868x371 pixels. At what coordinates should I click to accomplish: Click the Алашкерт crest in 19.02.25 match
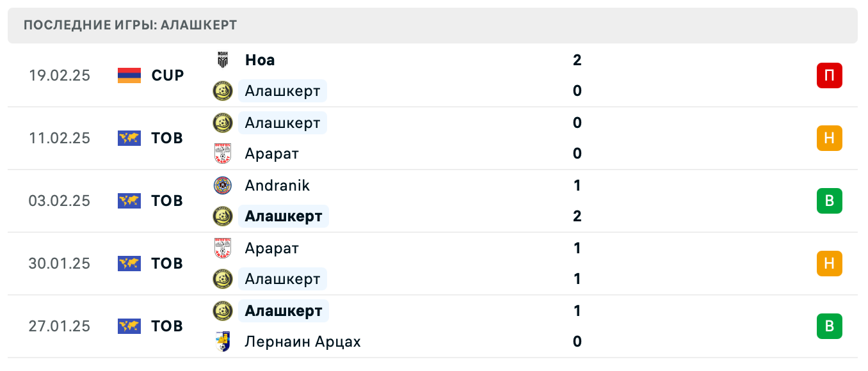222,91
